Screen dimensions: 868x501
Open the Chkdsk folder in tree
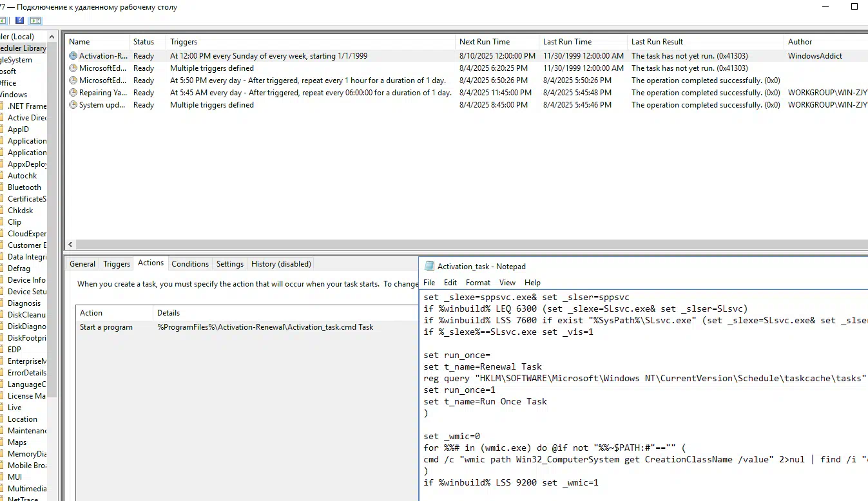coord(20,211)
